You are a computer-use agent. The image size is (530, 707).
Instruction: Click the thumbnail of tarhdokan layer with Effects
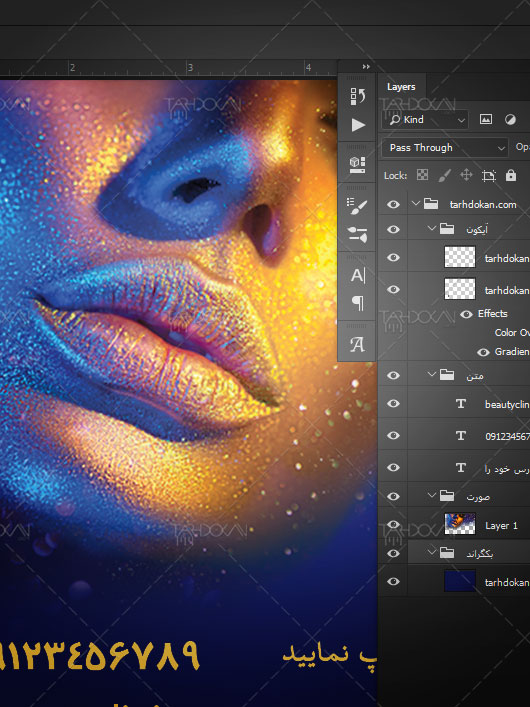click(460, 289)
